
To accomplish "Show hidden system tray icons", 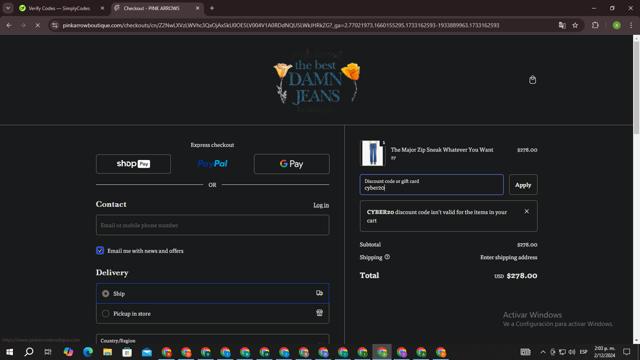I will 543,352.
